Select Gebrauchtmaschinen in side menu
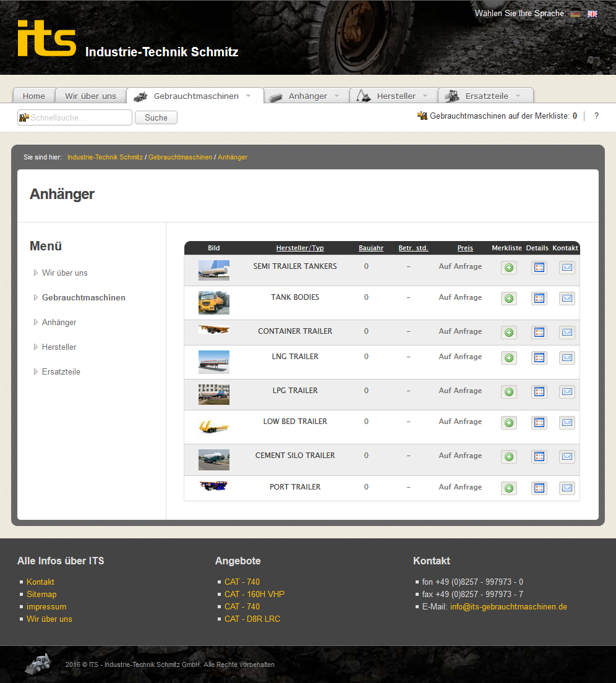The height and width of the screenshot is (683, 616). click(x=83, y=297)
